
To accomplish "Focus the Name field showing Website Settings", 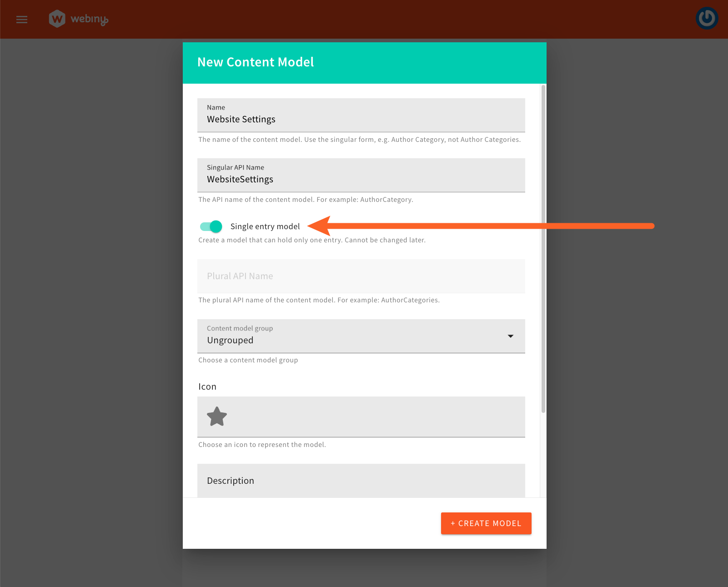I will click(361, 119).
